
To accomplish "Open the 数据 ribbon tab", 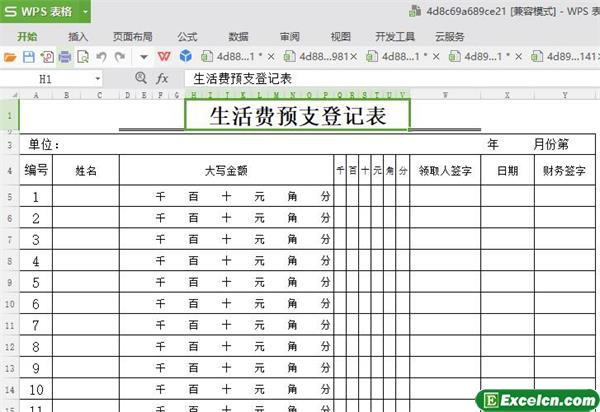I will pos(238,37).
